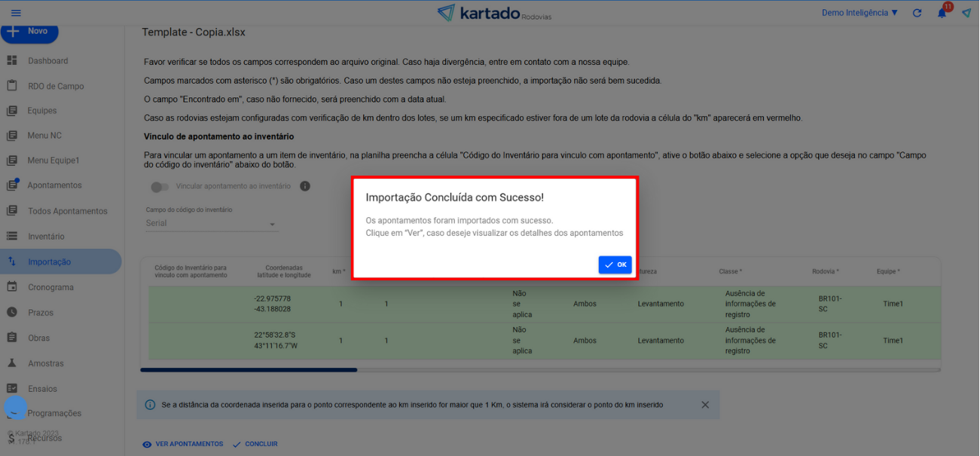Click the refresh icon in header

[917, 13]
